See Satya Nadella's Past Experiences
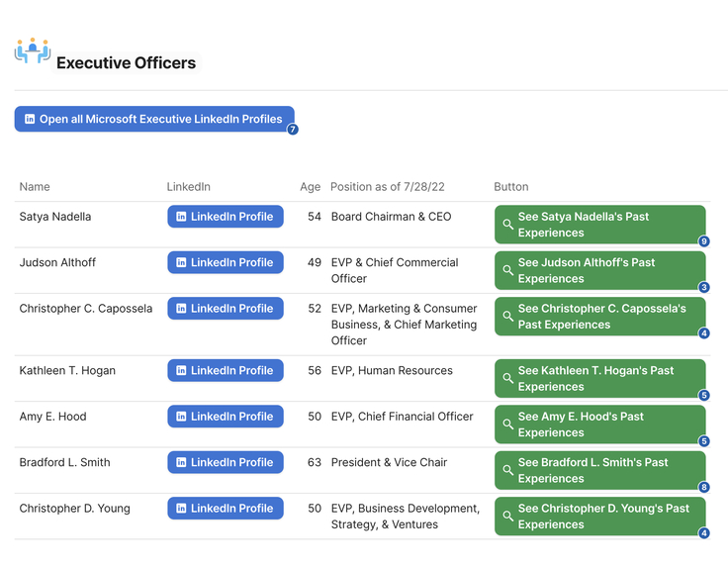 point(599,225)
